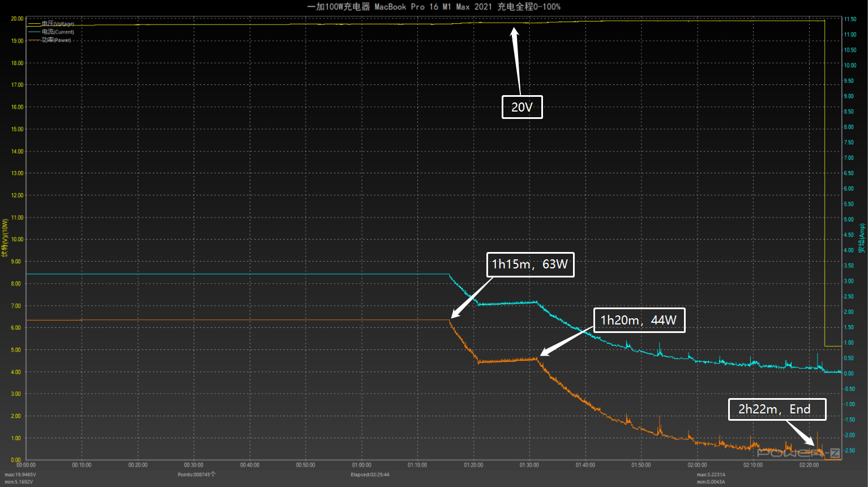Click the 01:00:00 time axis label
This screenshot has height=487, width=868.
point(362,465)
